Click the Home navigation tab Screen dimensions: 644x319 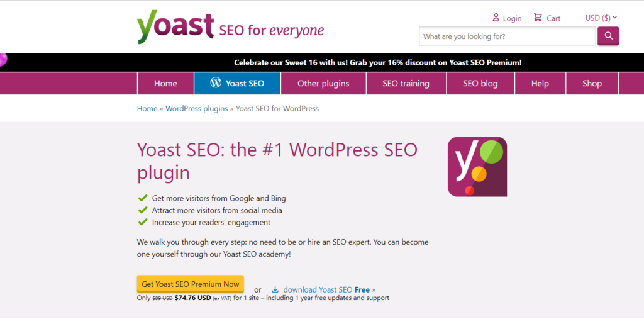click(x=165, y=83)
